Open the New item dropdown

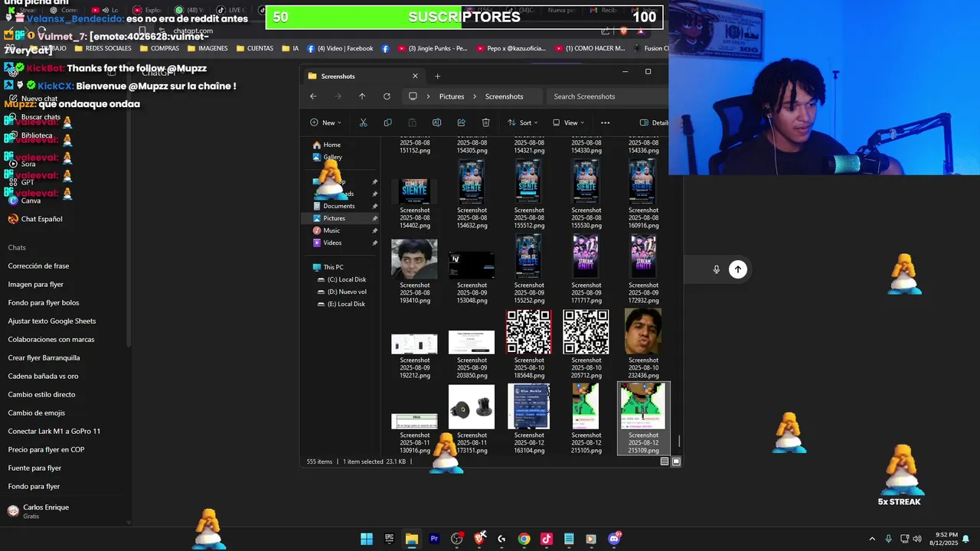[325, 122]
